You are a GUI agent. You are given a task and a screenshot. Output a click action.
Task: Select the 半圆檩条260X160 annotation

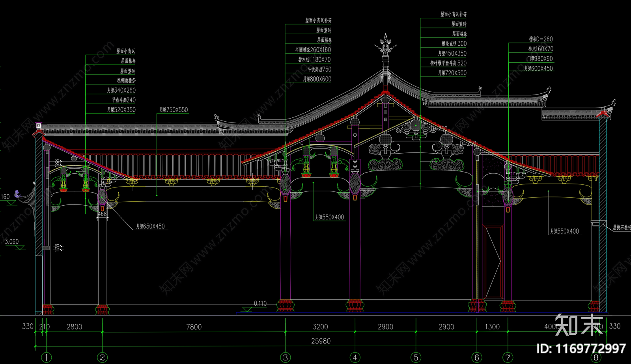pos(313,50)
